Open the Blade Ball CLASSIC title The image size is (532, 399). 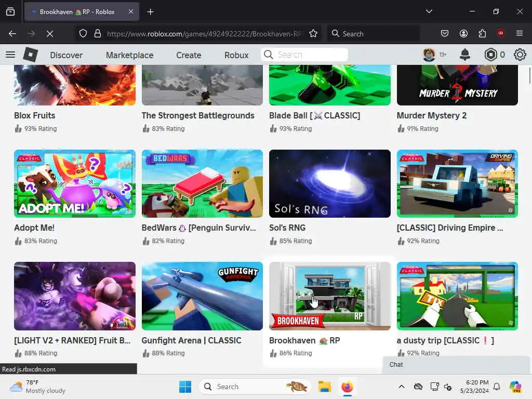tap(314, 115)
